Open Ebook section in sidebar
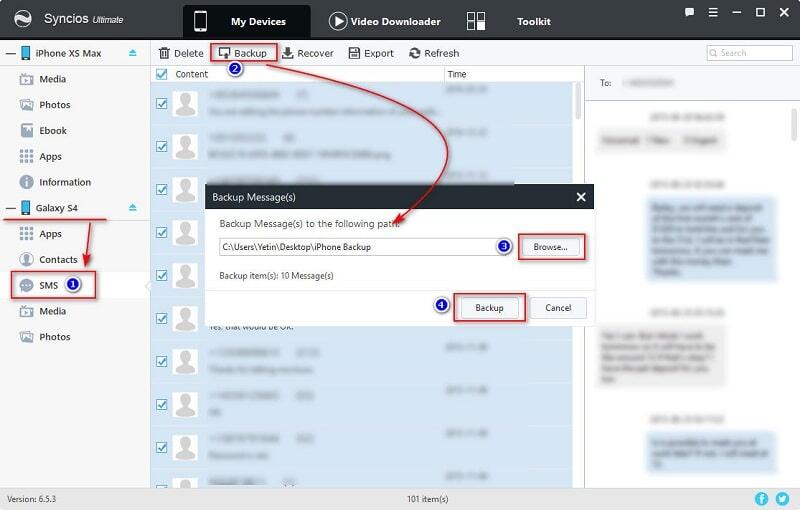800x510 pixels. pyautogui.click(x=53, y=131)
